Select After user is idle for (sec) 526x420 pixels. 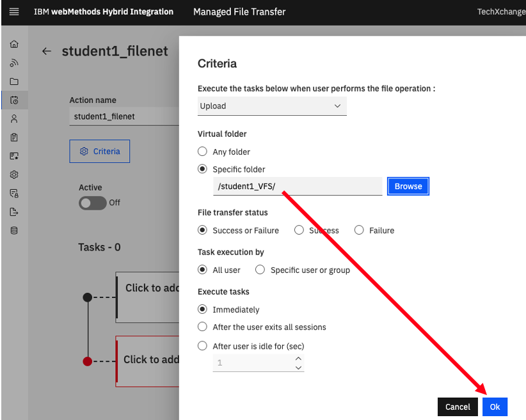click(x=202, y=346)
